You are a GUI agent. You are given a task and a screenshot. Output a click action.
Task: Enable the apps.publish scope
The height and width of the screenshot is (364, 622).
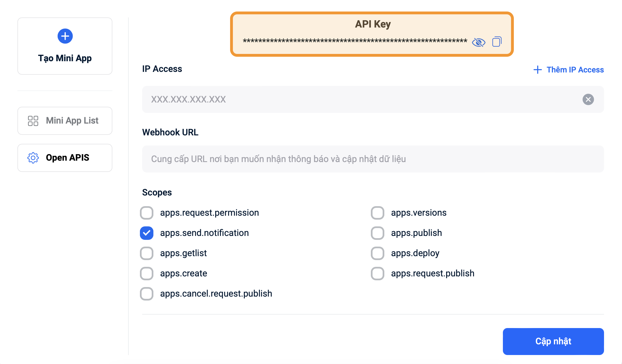[x=378, y=233]
